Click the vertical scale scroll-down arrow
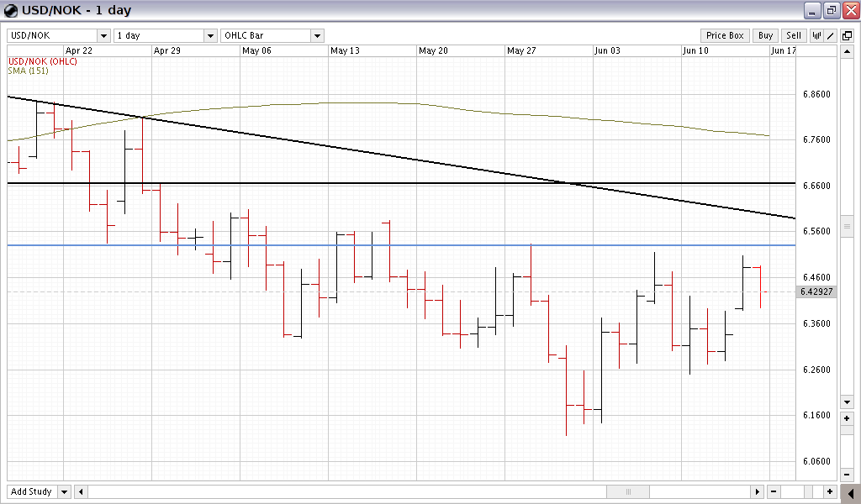 point(847,402)
